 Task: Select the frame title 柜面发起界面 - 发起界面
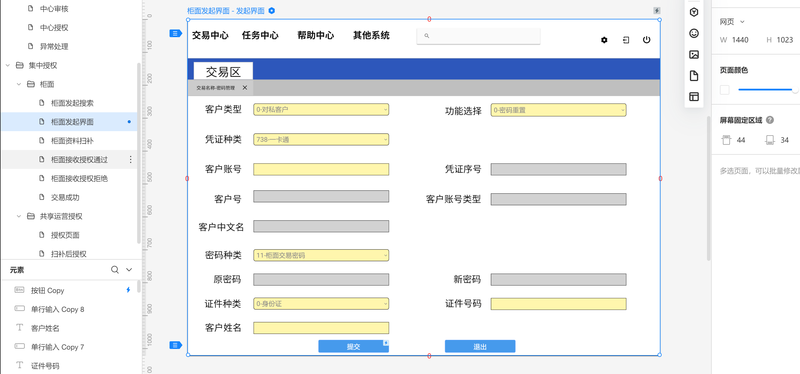(x=226, y=11)
